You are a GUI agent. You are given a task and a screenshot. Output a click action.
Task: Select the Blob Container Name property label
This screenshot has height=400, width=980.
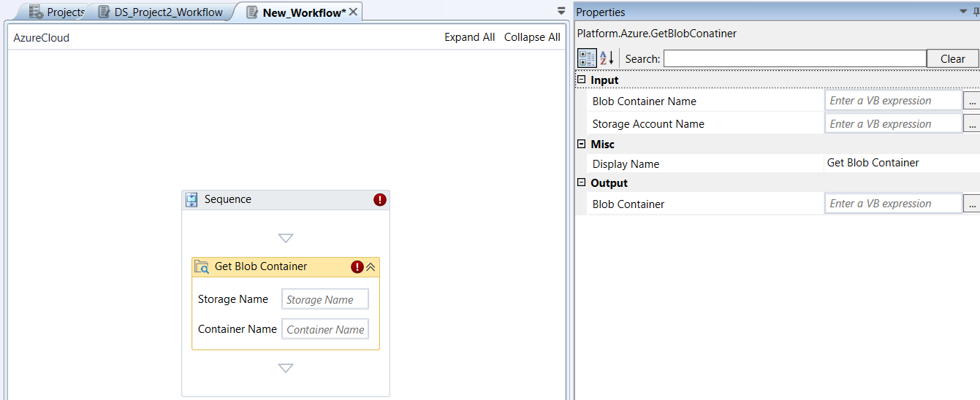pos(645,101)
